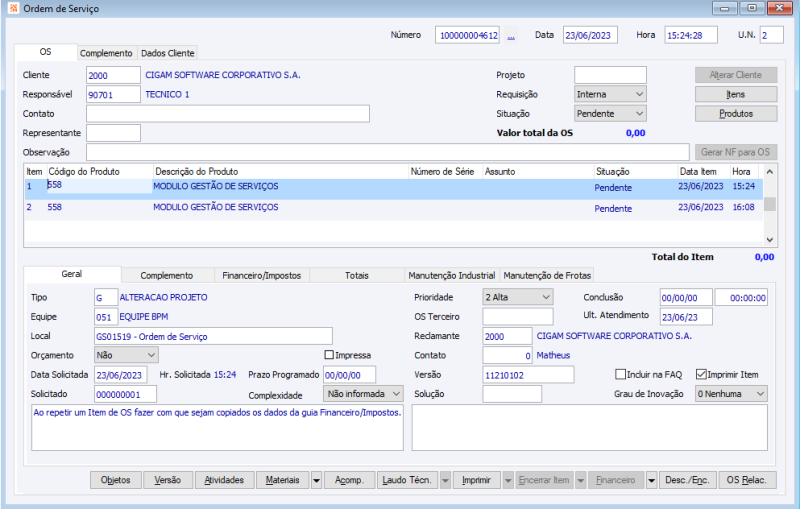Click the Cliente code field 2000
The height and width of the screenshot is (509, 800).
(x=113, y=75)
